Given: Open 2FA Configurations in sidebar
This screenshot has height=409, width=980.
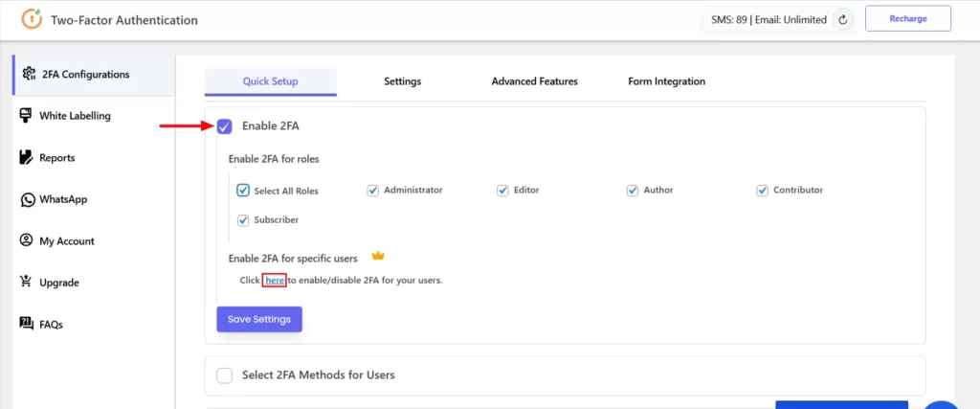Looking at the screenshot, I should (93, 75).
